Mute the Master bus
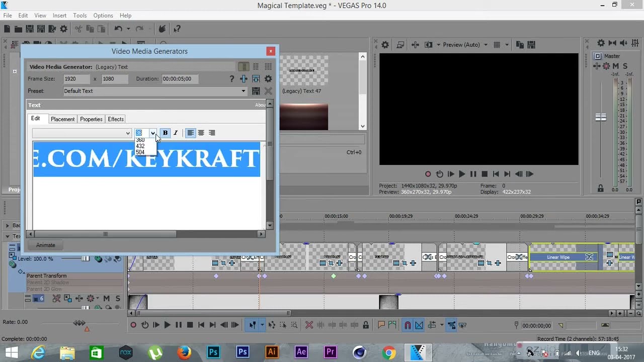This screenshot has width=644, height=362. click(x=616, y=66)
